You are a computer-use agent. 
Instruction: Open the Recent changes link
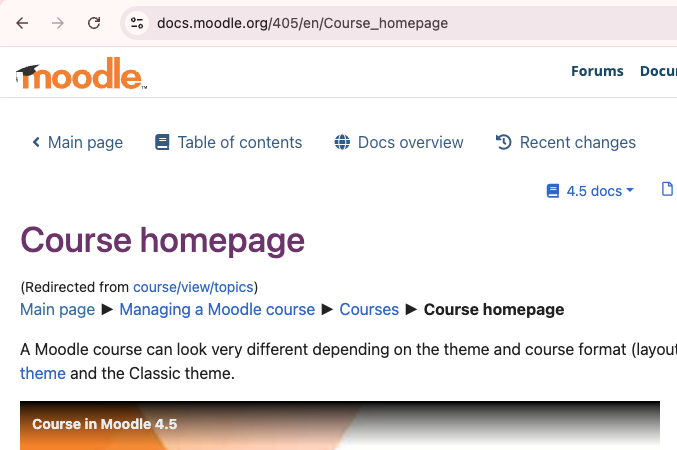pos(577,143)
